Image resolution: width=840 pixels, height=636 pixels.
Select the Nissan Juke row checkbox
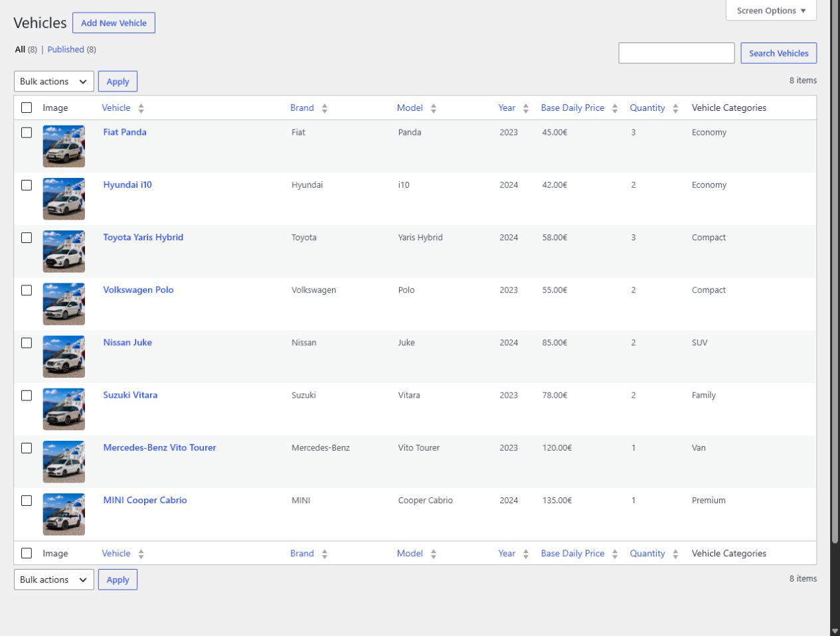tap(27, 343)
